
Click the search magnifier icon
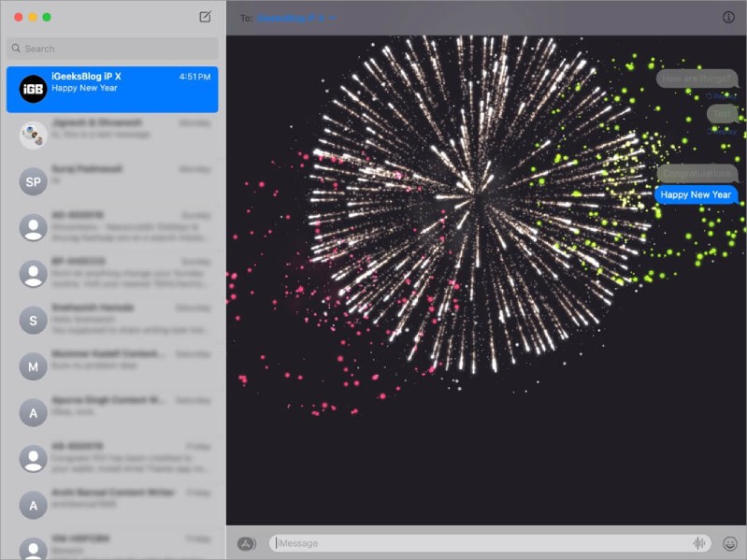click(16, 49)
